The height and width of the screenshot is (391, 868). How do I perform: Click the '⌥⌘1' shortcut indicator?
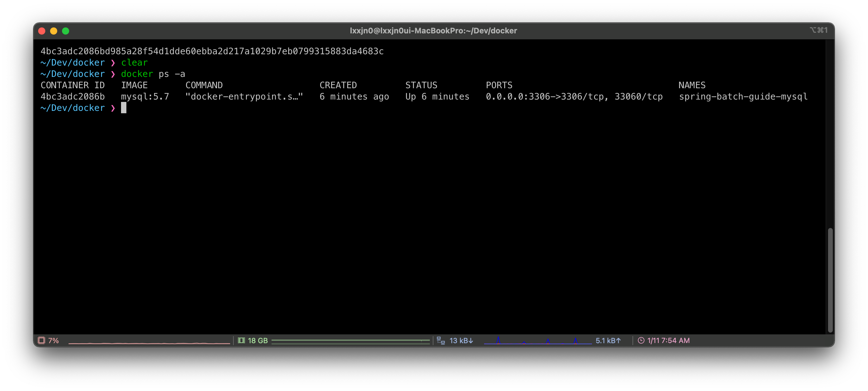[x=819, y=30]
